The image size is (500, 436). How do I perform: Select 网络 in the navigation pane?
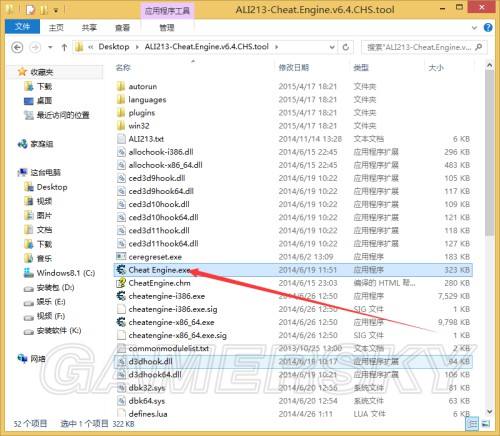(x=38, y=359)
